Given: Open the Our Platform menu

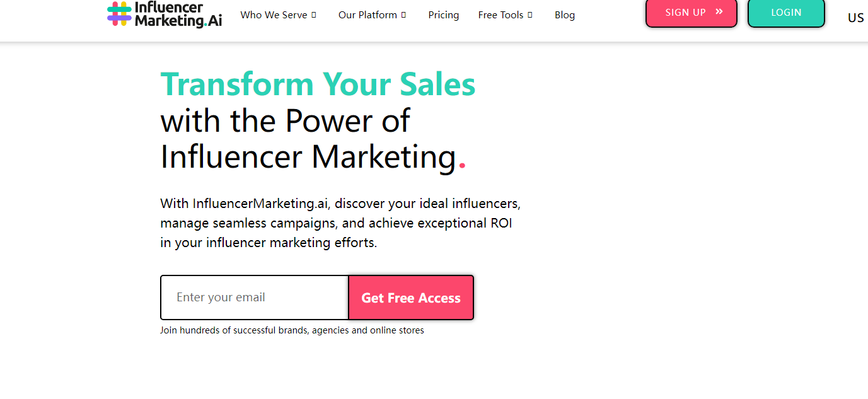Looking at the screenshot, I should tap(367, 14).
